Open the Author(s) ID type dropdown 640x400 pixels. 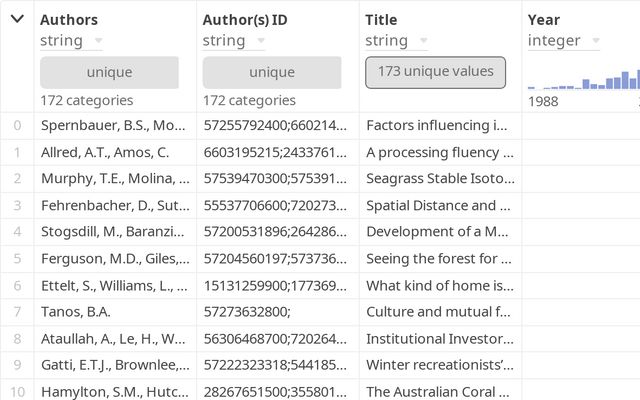point(234,40)
